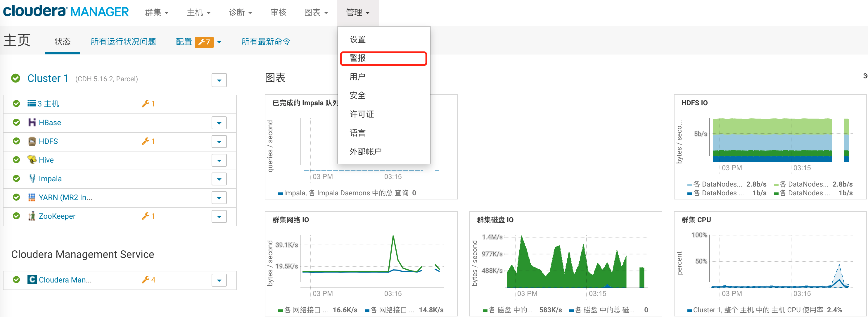Expand the Impala service dropdown arrow
This screenshot has width=868, height=317.
219,179
